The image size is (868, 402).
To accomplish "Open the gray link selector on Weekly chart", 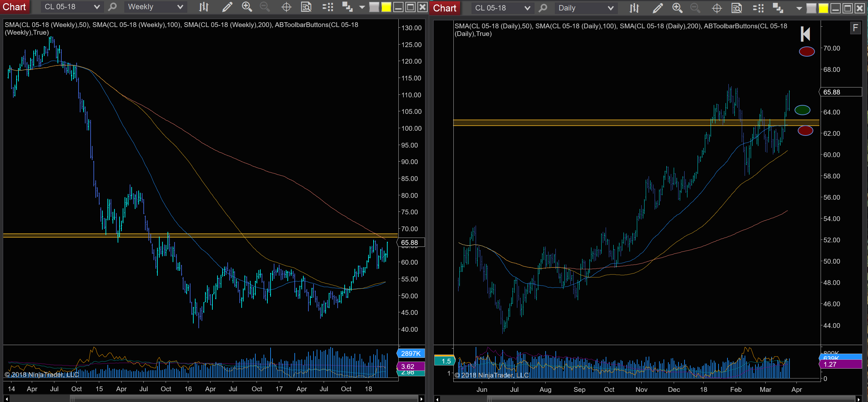I will pyautogui.click(x=374, y=7).
